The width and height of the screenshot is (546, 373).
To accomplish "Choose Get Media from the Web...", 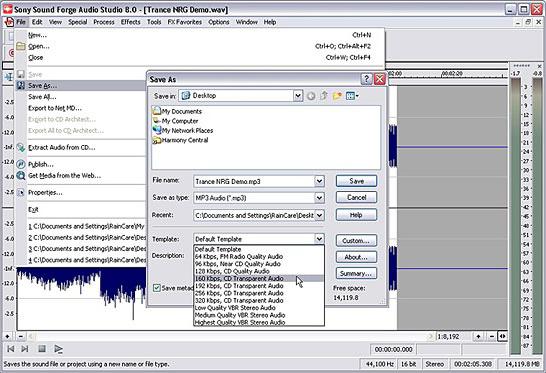I will (64, 176).
